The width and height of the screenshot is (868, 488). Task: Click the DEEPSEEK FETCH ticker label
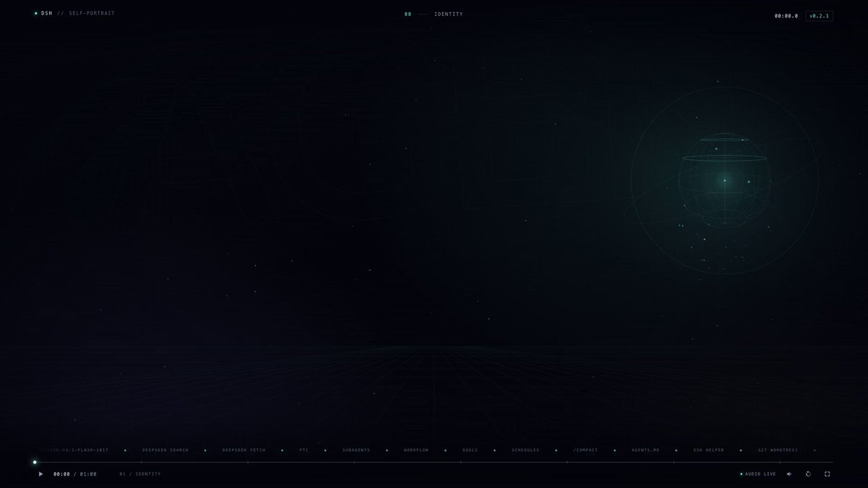[244, 450]
